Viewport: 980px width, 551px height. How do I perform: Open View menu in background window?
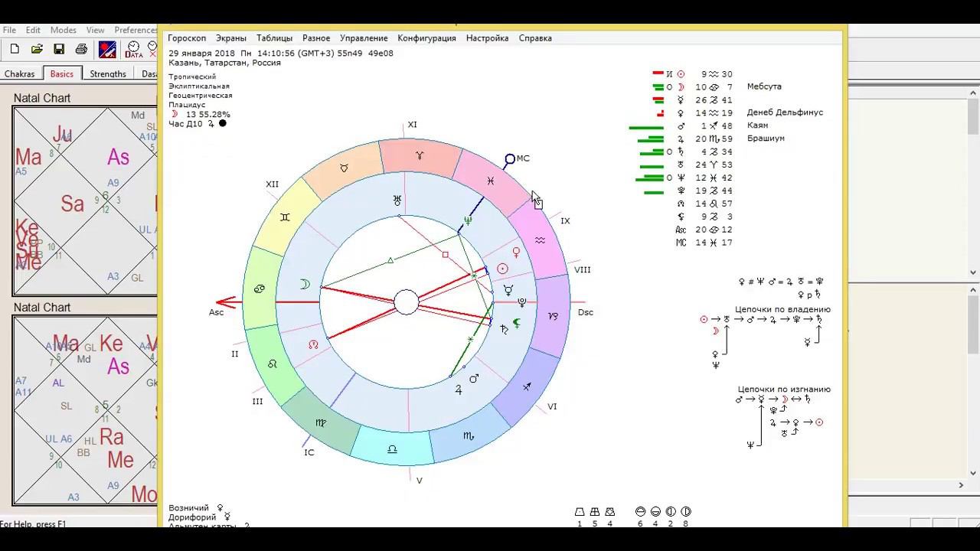[96, 30]
